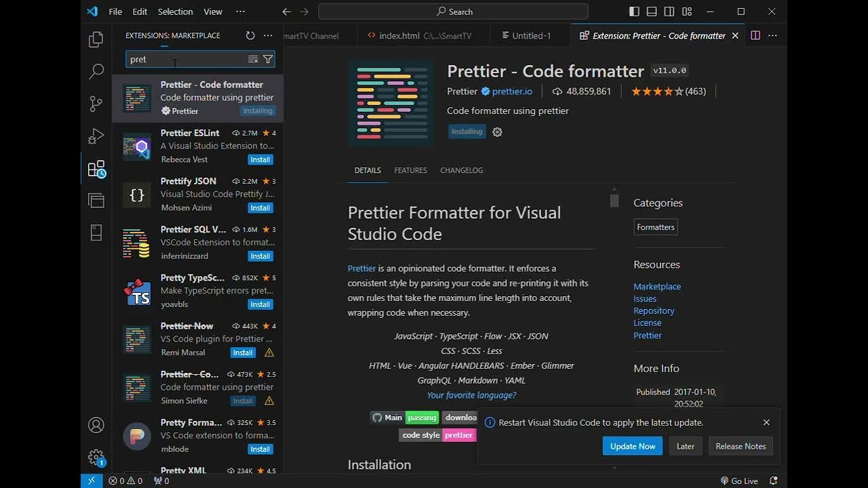Install the Prettier ESLint extension

pyautogui.click(x=260, y=160)
